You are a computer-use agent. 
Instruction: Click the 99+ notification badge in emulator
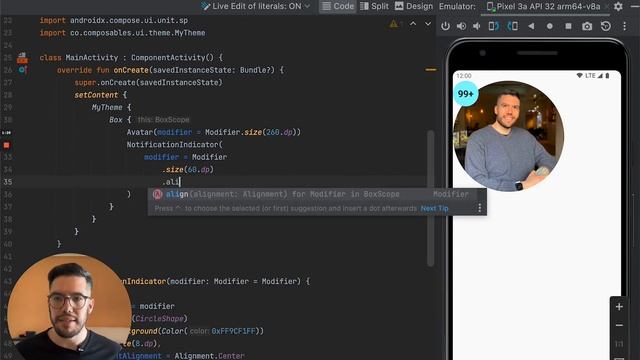coord(466,94)
